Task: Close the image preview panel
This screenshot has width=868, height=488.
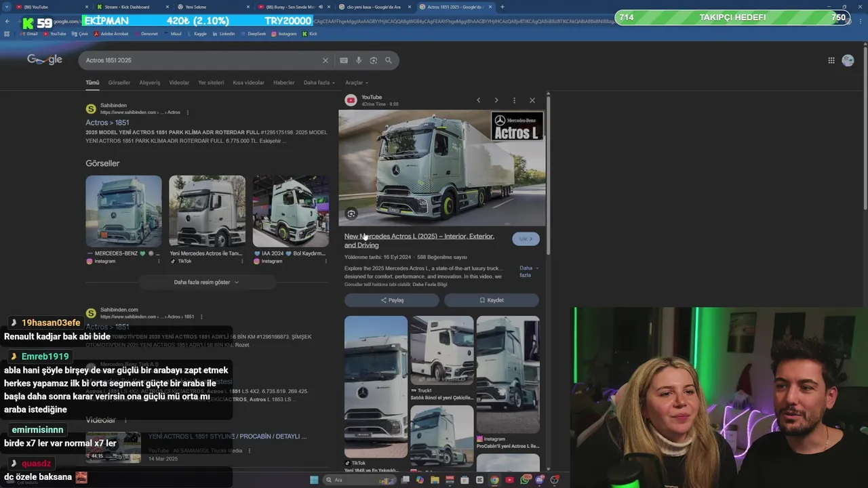Action: click(532, 100)
